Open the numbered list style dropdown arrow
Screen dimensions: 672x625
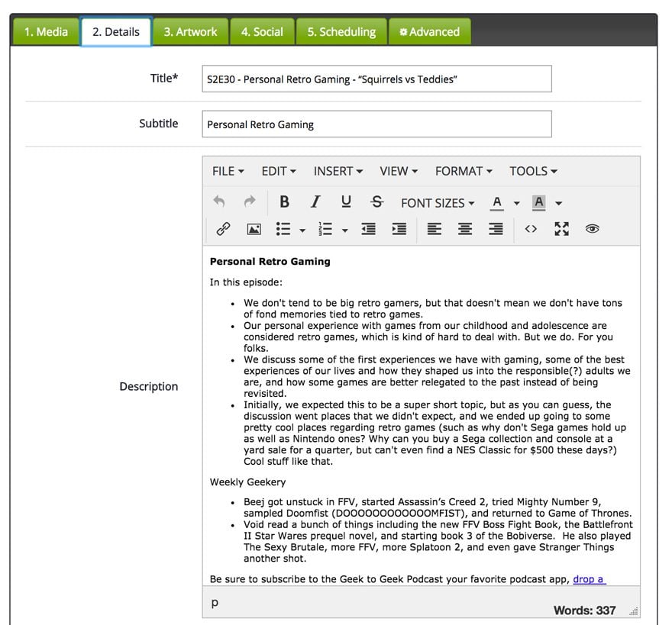344,230
